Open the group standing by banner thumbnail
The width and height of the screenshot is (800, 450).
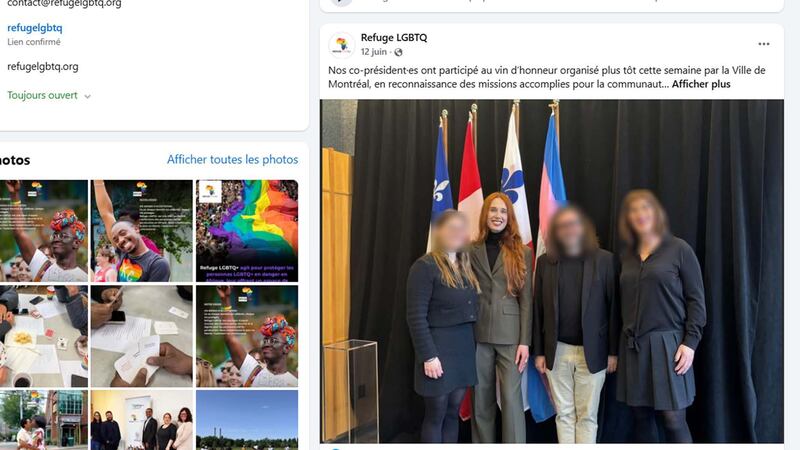pyautogui.click(x=142, y=420)
